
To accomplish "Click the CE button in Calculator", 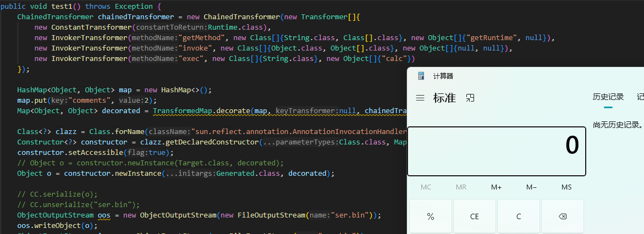I will pyautogui.click(x=475, y=216).
